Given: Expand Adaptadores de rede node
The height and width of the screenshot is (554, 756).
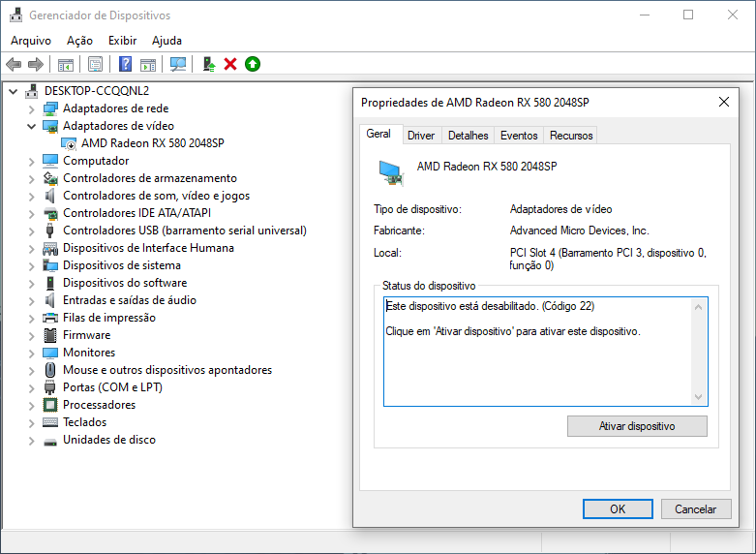Looking at the screenshot, I should (x=31, y=109).
